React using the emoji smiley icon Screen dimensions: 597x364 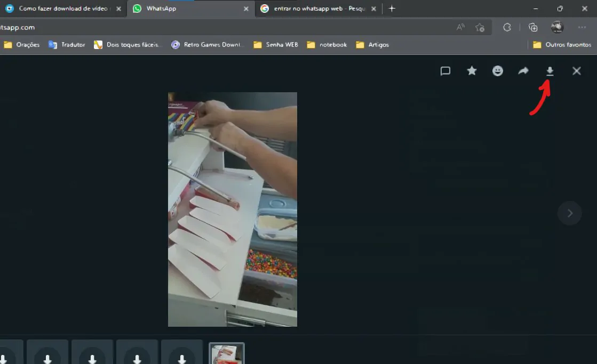click(x=498, y=71)
